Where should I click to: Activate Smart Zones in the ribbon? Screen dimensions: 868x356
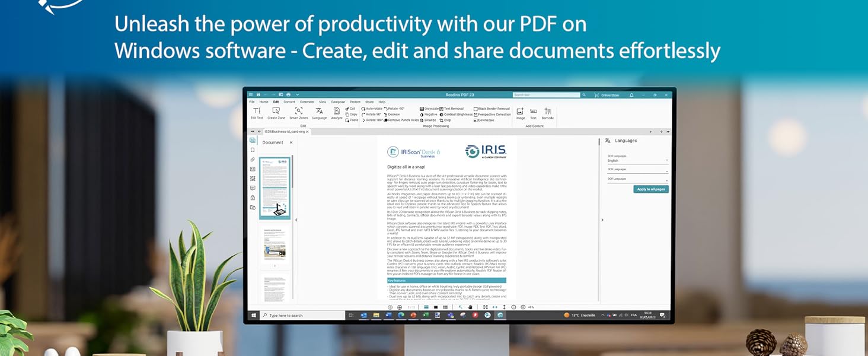click(x=298, y=113)
